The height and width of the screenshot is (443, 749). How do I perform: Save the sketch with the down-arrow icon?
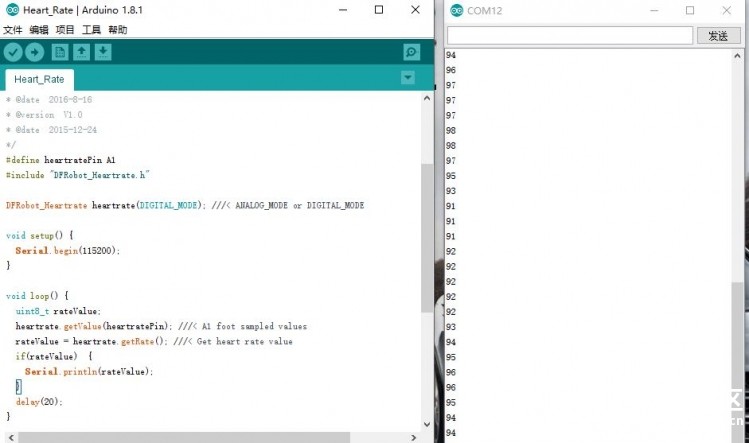pos(103,52)
